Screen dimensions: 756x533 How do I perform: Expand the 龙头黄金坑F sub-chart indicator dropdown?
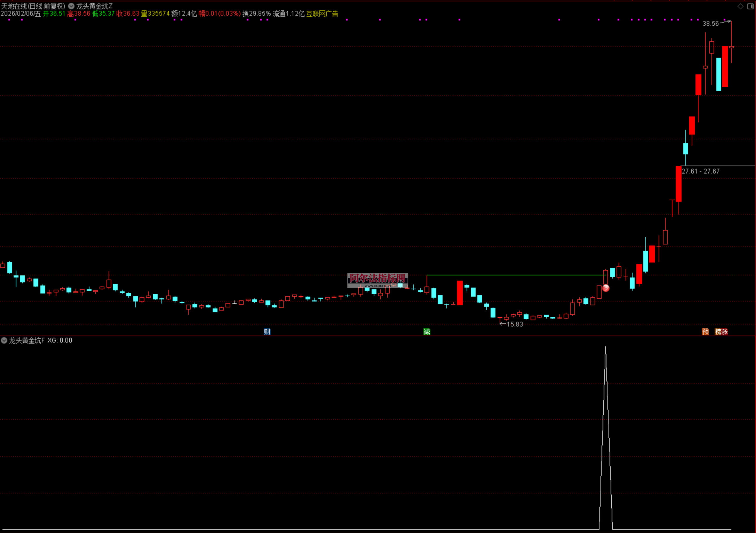tap(4, 340)
